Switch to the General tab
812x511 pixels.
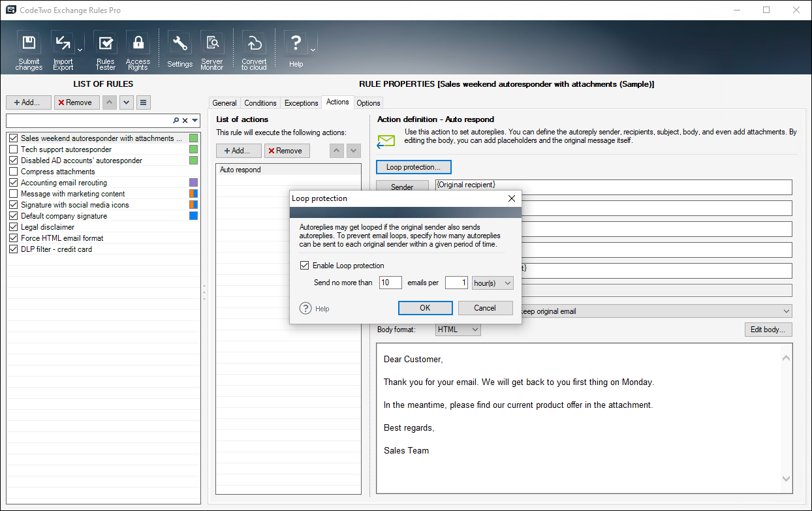coord(225,103)
